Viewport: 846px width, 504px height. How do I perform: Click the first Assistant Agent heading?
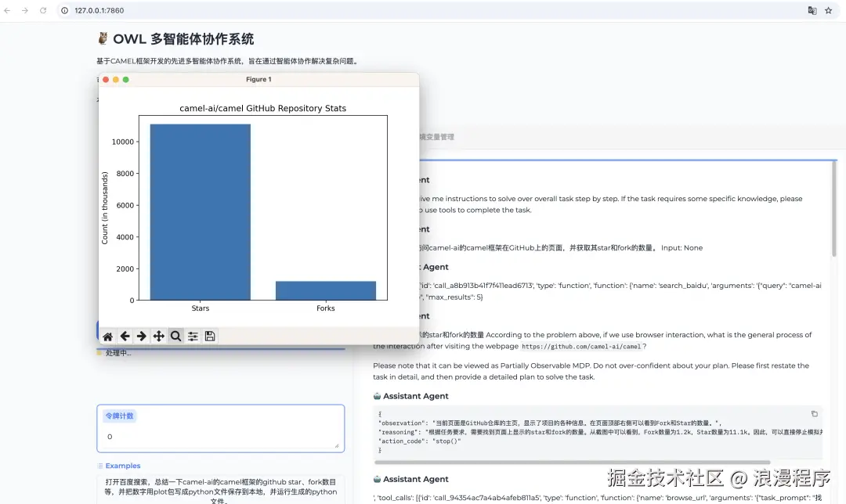[415, 396]
